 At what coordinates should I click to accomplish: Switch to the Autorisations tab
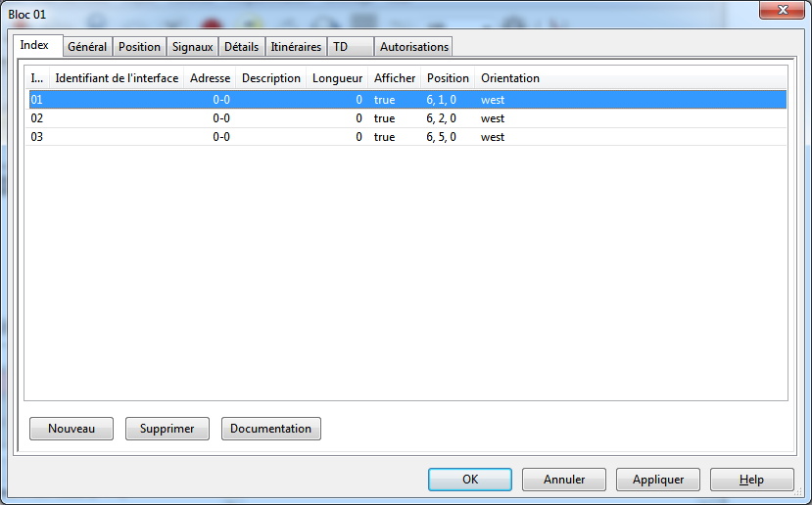(x=413, y=47)
